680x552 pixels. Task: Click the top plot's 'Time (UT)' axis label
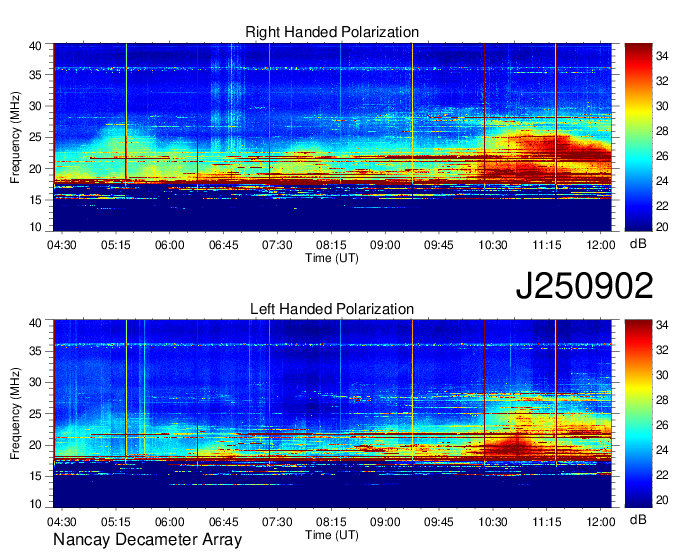(332, 258)
